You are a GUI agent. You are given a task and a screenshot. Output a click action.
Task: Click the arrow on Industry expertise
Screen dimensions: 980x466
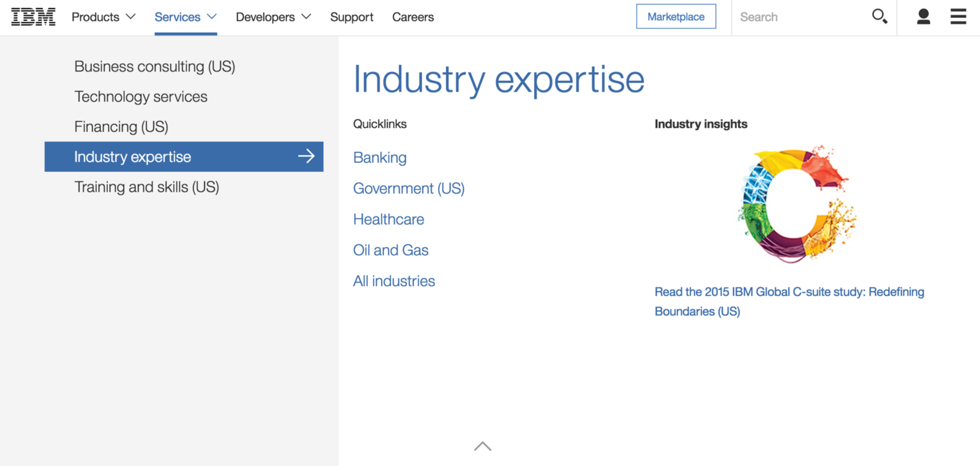tap(306, 157)
